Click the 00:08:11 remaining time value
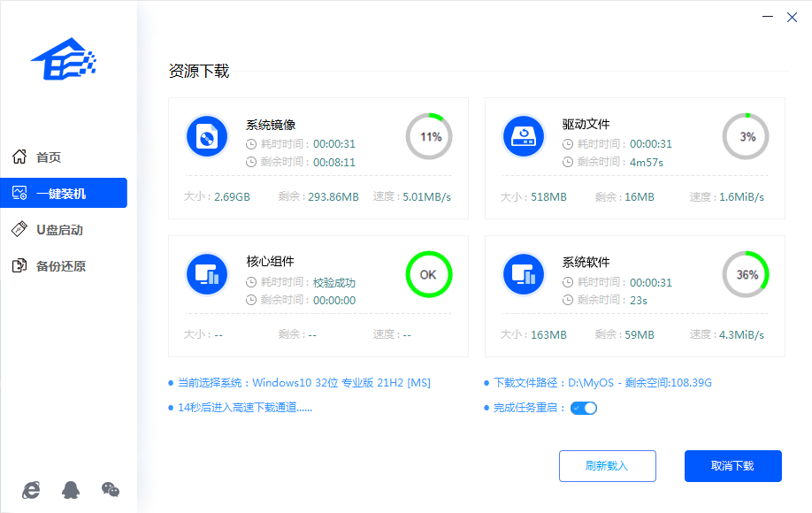Image resolution: width=812 pixels, height=513 pixels. (x=334, y=163)
